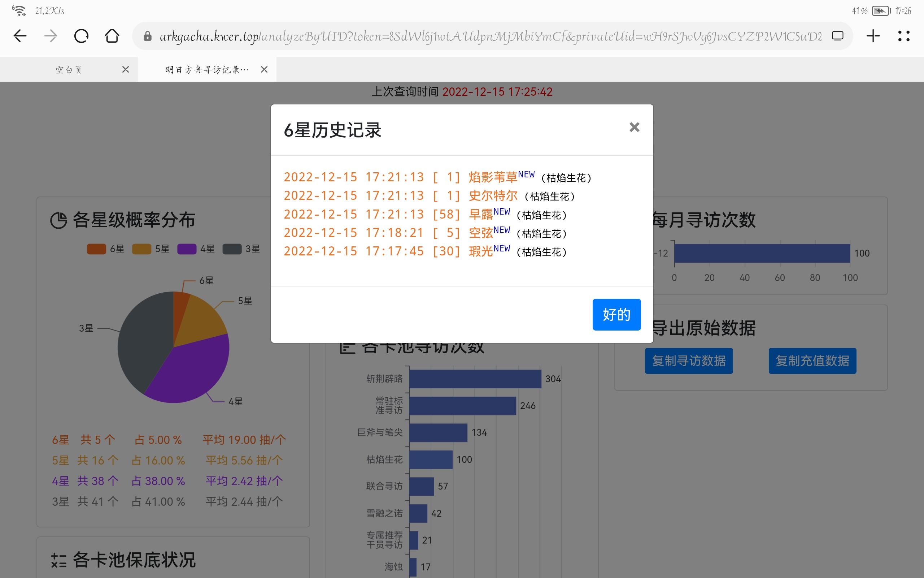The width and height of the screenshot is (924, 578).
Task: Click the 斩荆辟路 bar showing 304
Action: point(475,379)
